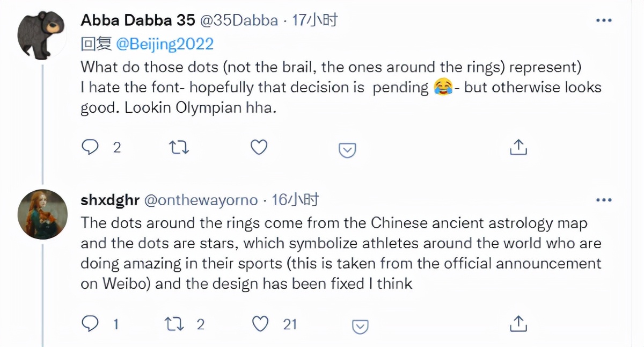Check who liked the reply 21 times
The image size is (644, 347).
point(288,324)
